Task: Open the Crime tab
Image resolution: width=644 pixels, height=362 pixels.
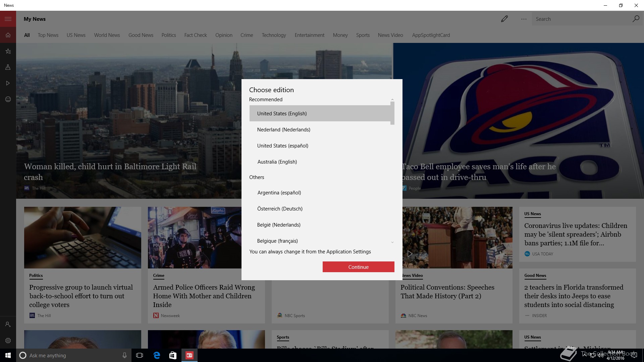Action: [x=247, y=35]
